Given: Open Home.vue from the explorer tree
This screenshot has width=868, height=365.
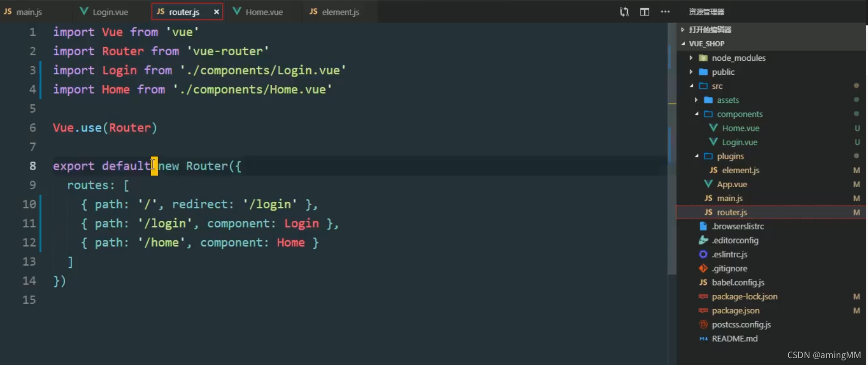Looking at the screenshot, I should 741,128.
